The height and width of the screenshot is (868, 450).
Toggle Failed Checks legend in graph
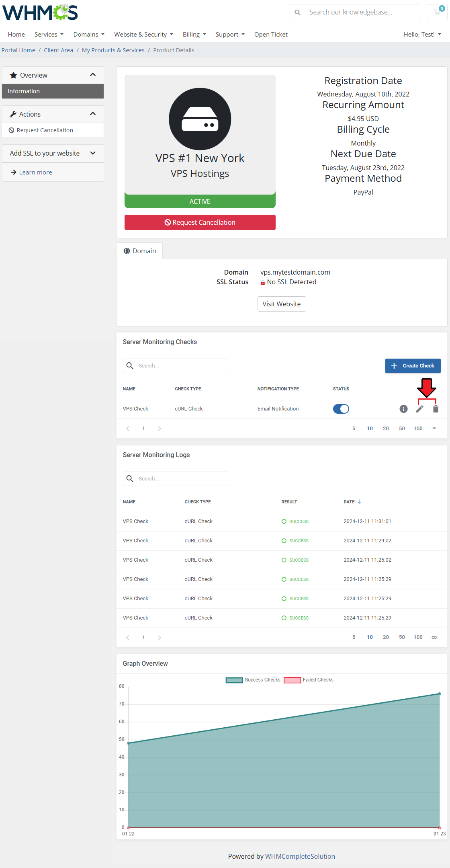point(309,680)
